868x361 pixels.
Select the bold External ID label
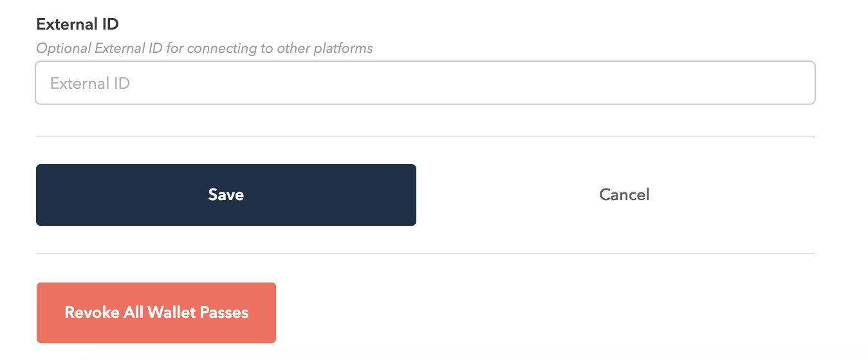point(78,24)
